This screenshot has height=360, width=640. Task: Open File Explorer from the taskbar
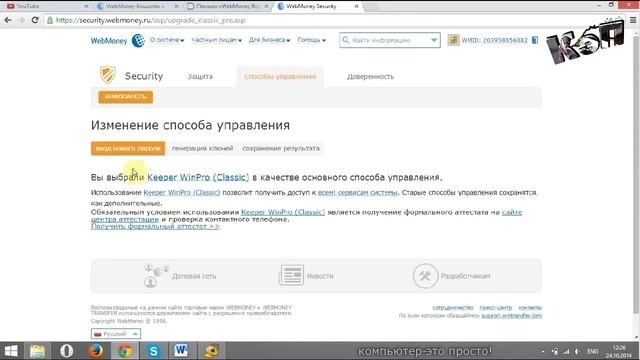38,351
